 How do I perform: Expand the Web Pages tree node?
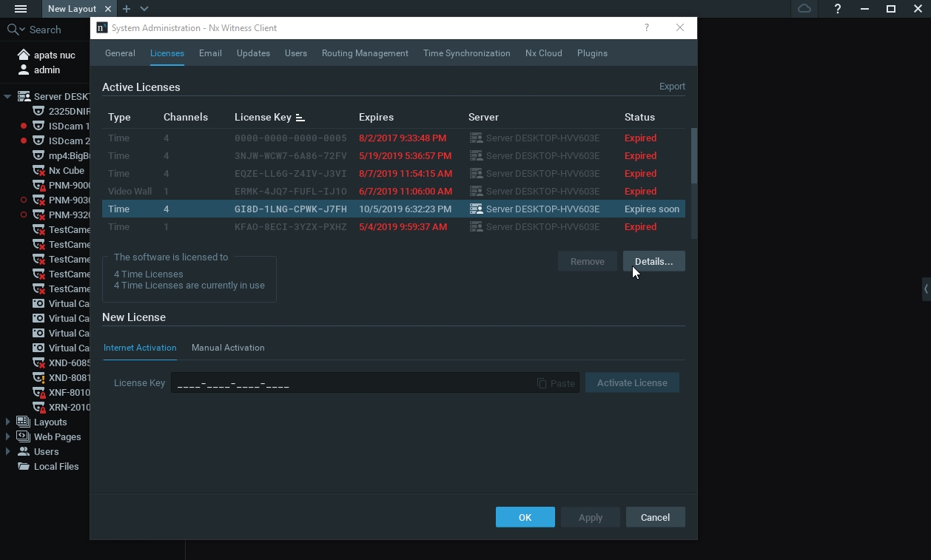coord(7,436)
